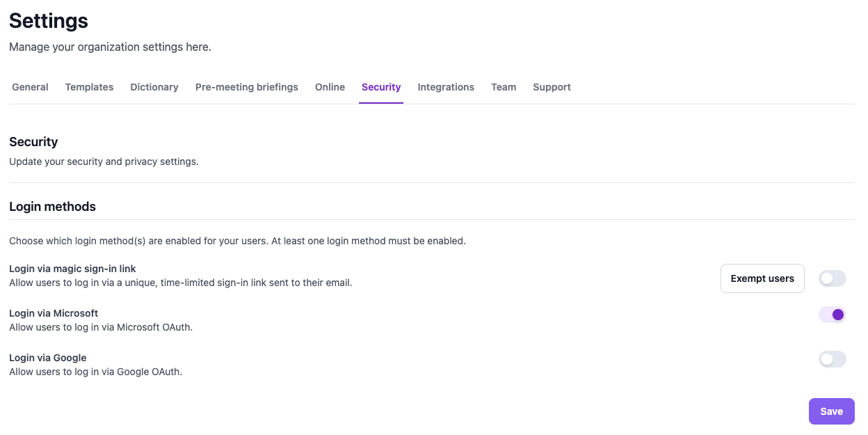Click the Security section heading

(33, 142)
